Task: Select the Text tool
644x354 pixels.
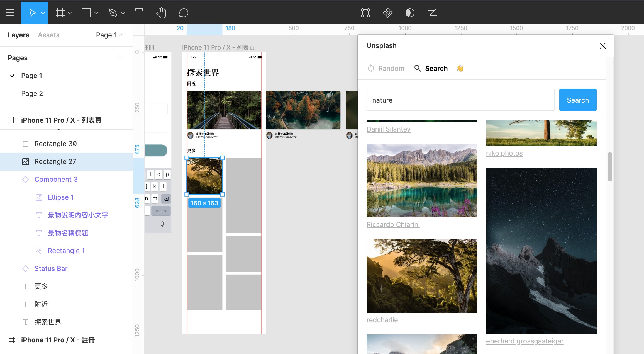Action: (139, 13)
